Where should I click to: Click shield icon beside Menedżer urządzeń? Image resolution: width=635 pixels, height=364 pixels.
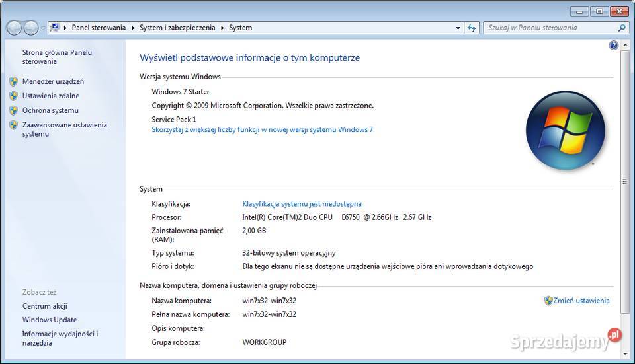[13, 81]
